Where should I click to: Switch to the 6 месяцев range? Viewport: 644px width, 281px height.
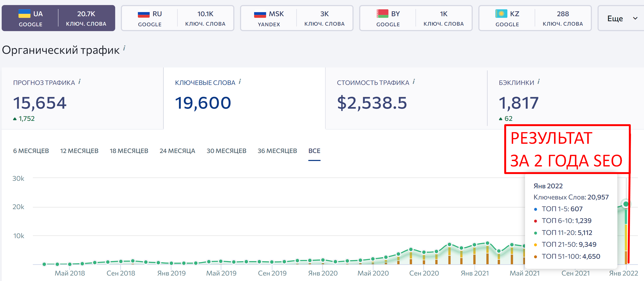pyautogui.click(x=31, y=151)
